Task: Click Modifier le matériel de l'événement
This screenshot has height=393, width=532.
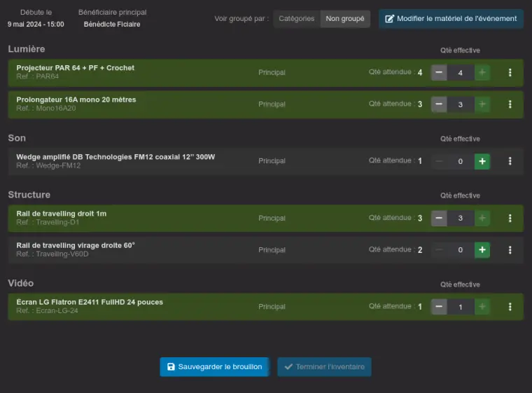Action: pos(451,19)
